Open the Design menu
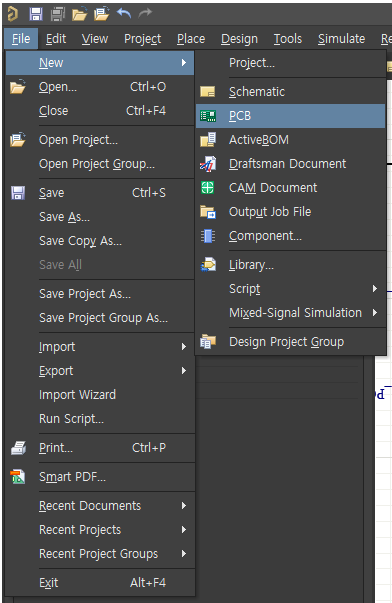This screenshot has width=392, height=603. (x=239, y=39)
